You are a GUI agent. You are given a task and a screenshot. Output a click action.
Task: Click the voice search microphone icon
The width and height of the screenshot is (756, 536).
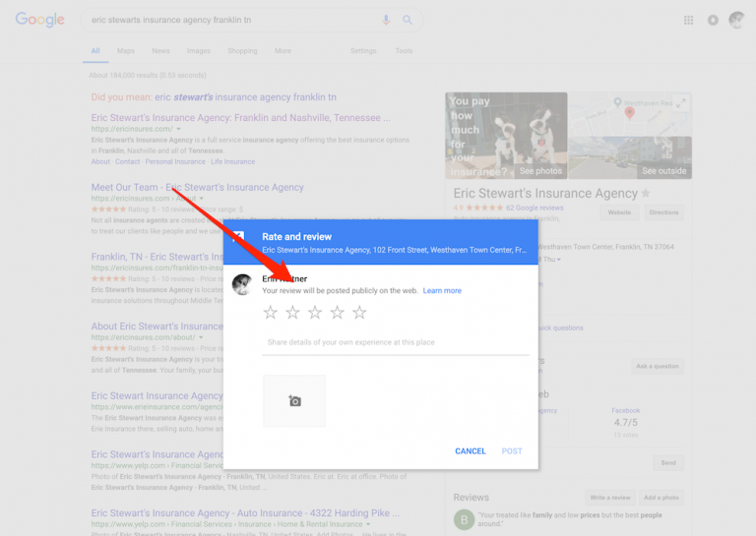pos(385,20)
